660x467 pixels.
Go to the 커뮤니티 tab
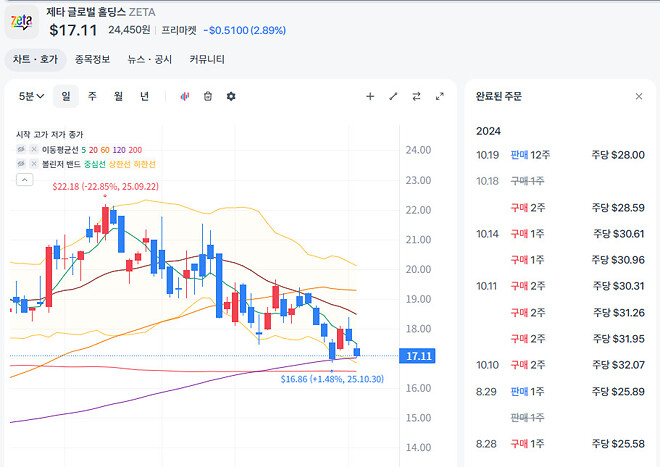click(207, 59)
